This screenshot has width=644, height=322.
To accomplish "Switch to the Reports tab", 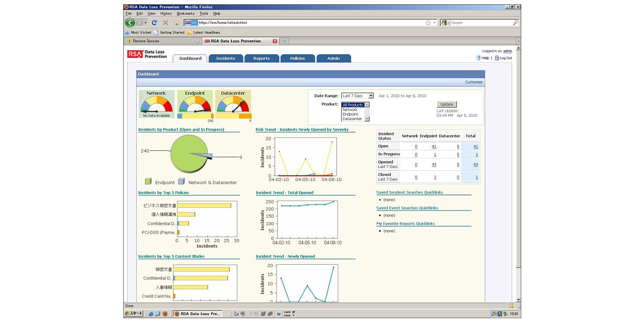I will click(x=261, y=58).
